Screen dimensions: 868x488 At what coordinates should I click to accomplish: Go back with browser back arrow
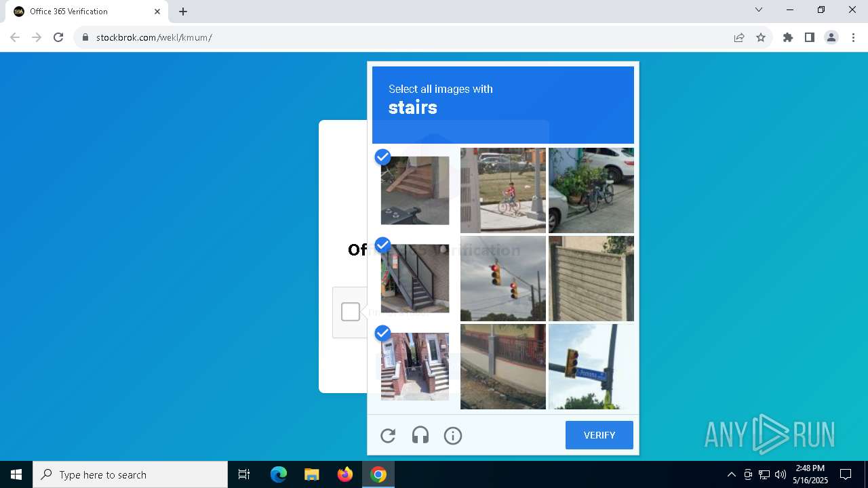pos(15,37)
